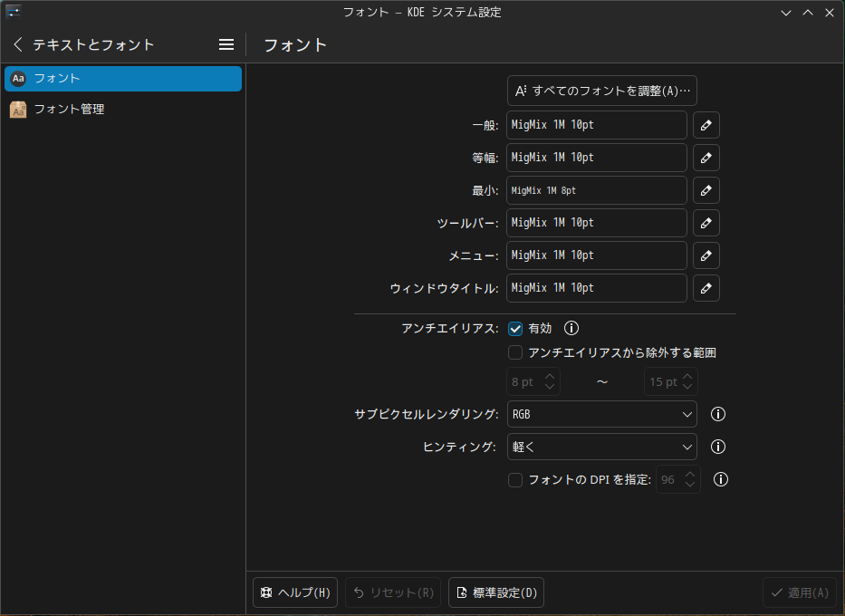Click the edit pencil for メニュー font
Image resolution: width=845 pixels, height=616 pixels.
[706, 255]
